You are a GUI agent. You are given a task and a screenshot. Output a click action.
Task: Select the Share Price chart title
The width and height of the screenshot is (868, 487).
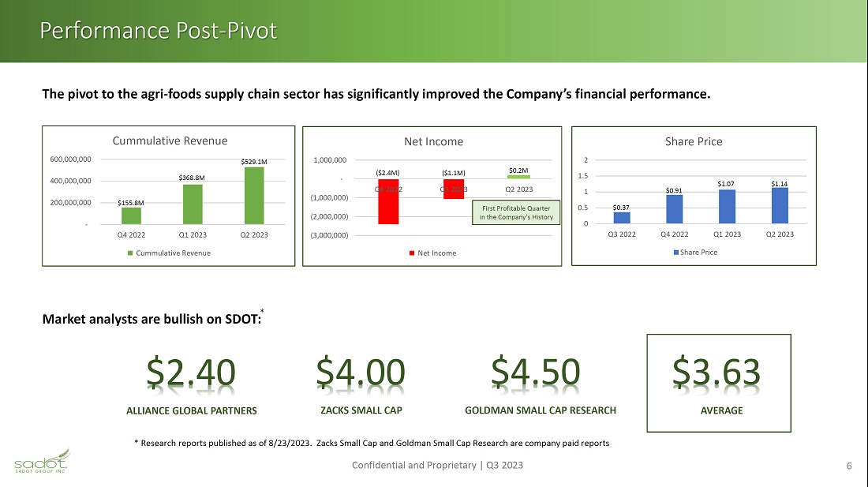(x=694, y=141)
